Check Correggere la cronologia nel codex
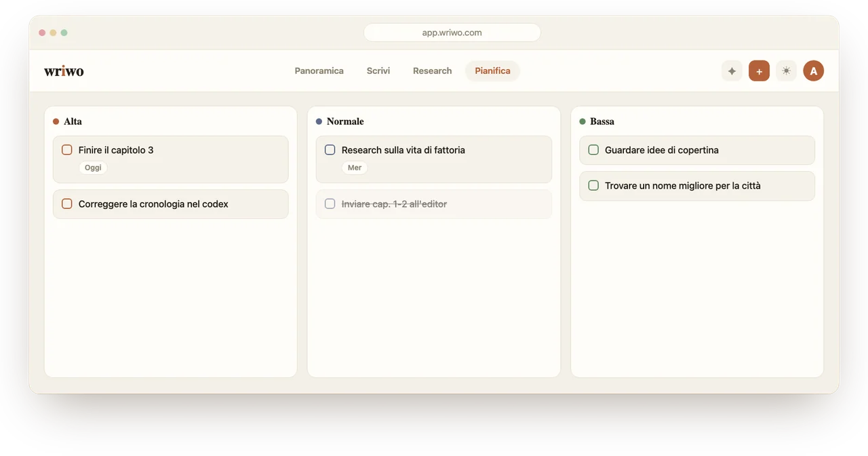Image resolution: width=868 pixels, height=456 pixels. [67, 204]
